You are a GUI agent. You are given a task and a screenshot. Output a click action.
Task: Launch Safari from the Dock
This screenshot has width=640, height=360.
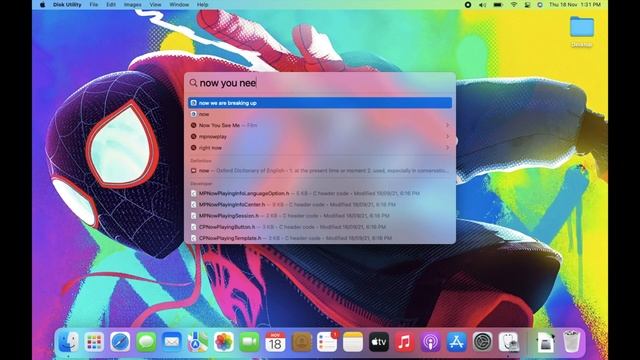(120, 342)
